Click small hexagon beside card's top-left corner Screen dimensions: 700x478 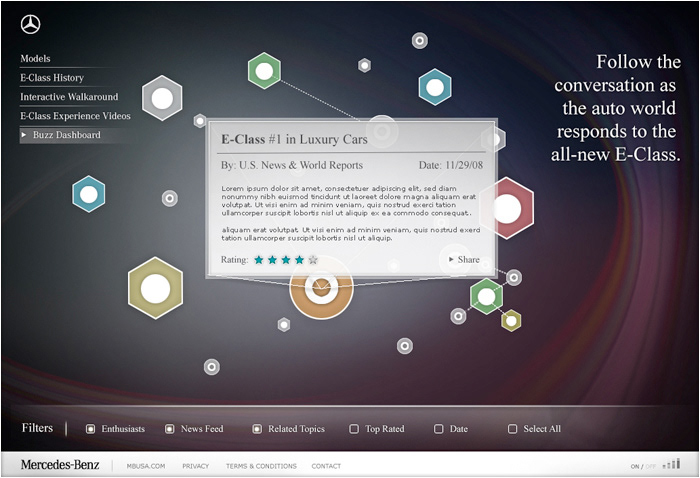point(200,121)
